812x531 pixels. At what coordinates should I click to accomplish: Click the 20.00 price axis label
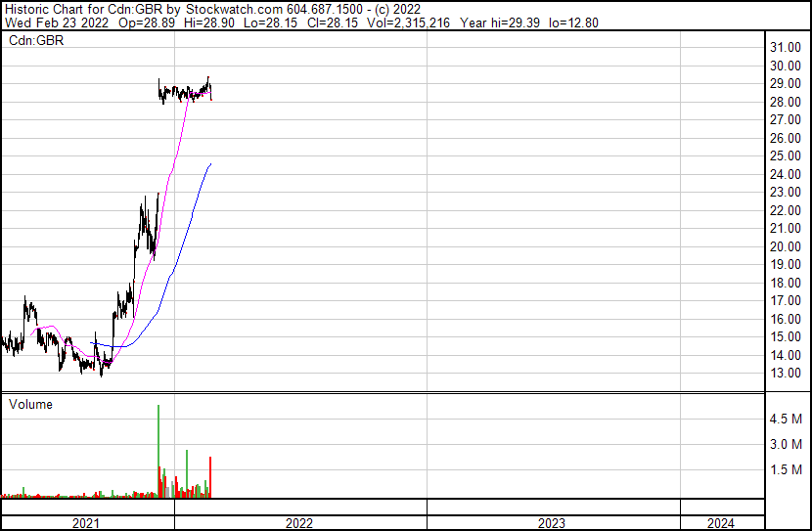tap(785, 246)
